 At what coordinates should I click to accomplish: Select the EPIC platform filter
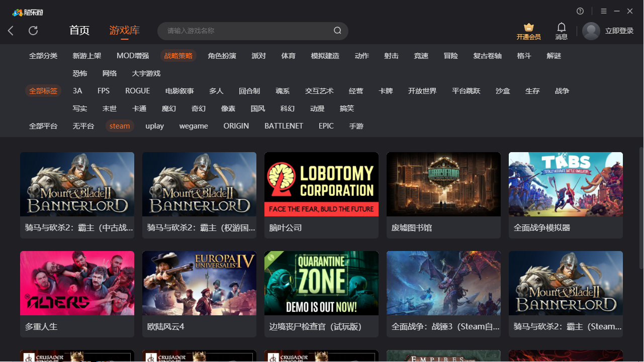pos(326,126)
